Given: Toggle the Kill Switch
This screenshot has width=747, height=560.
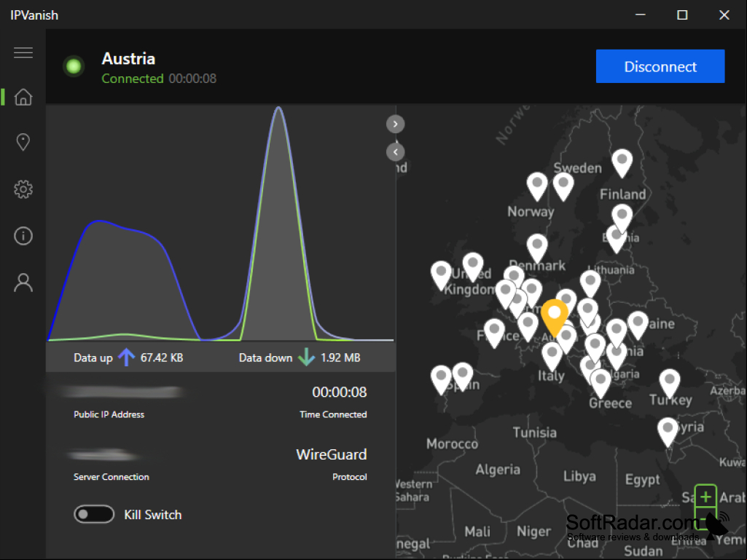Looking at the screenshot, I should tap(94, 514).
